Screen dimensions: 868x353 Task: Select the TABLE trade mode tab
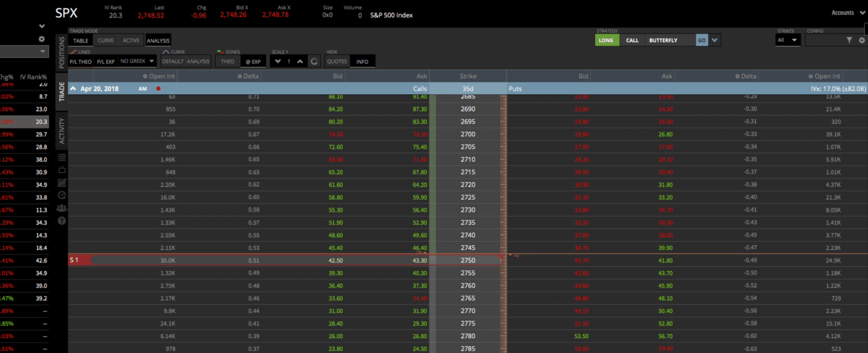81,40
